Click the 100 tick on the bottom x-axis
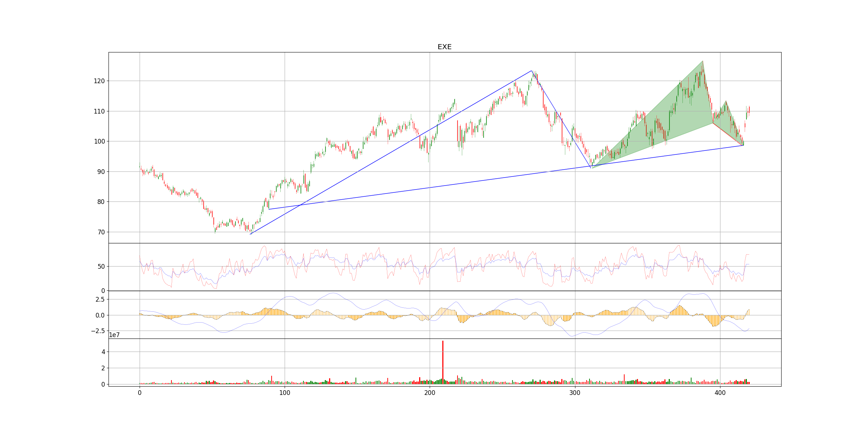 point(285,393)
